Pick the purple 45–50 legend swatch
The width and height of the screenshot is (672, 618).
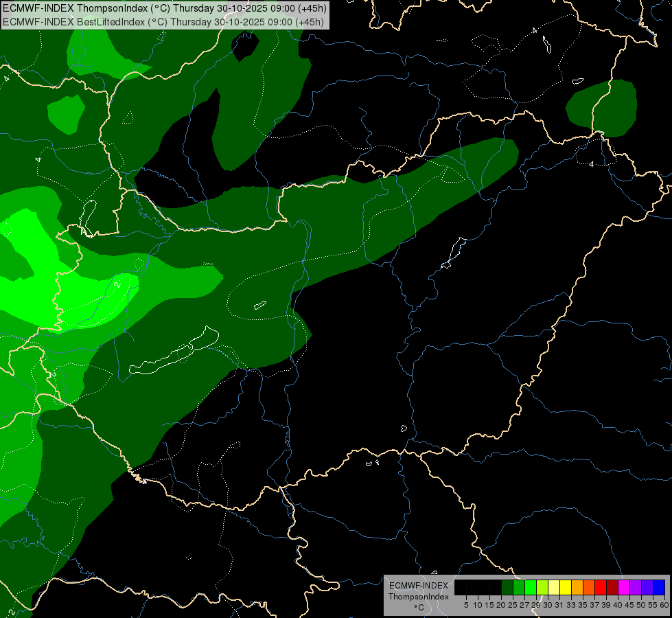(636, 587)
